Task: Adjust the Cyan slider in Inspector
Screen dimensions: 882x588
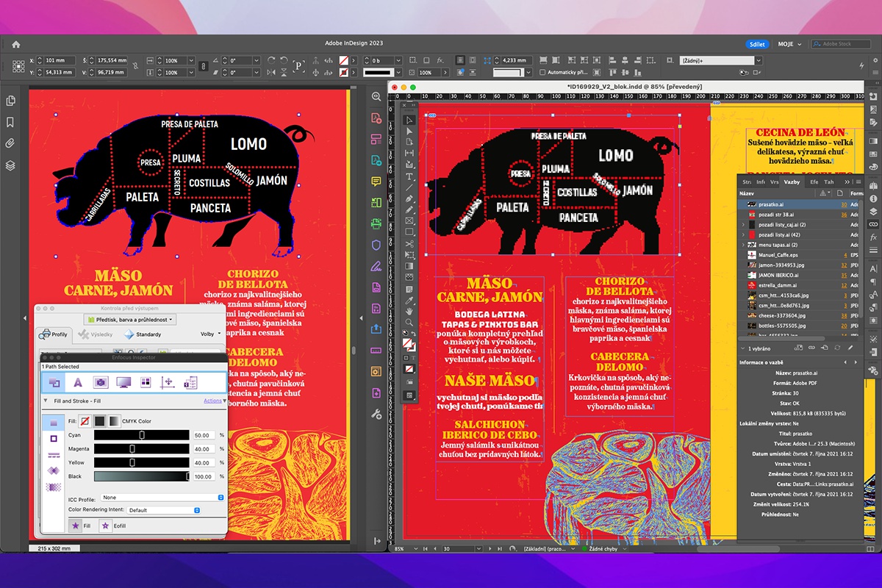Action: 141,435
